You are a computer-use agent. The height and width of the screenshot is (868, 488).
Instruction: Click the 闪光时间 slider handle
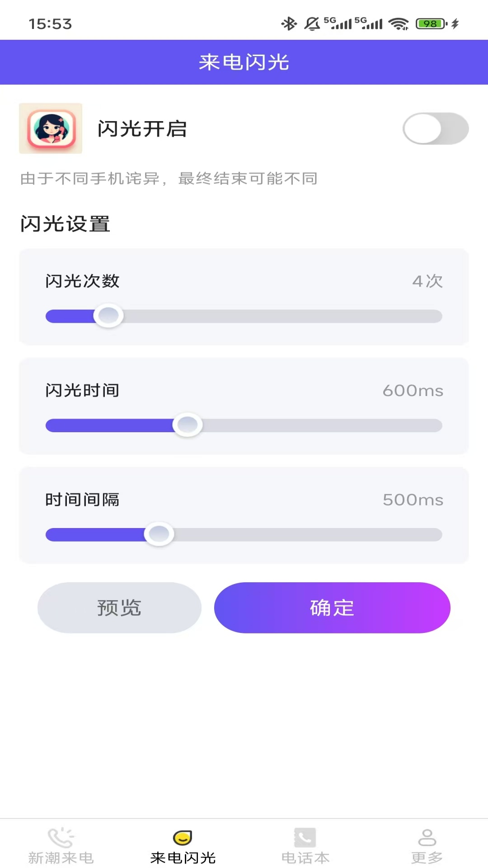[188, 425]
